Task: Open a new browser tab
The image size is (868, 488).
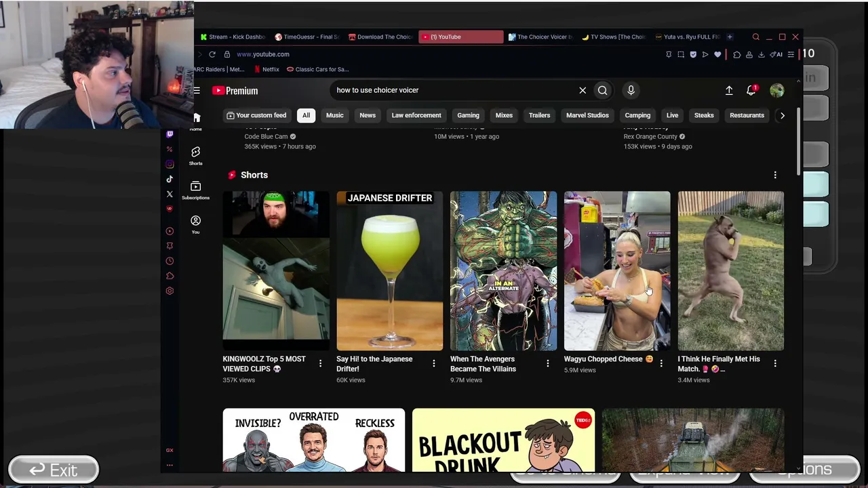Action: [x=730, y=37]
